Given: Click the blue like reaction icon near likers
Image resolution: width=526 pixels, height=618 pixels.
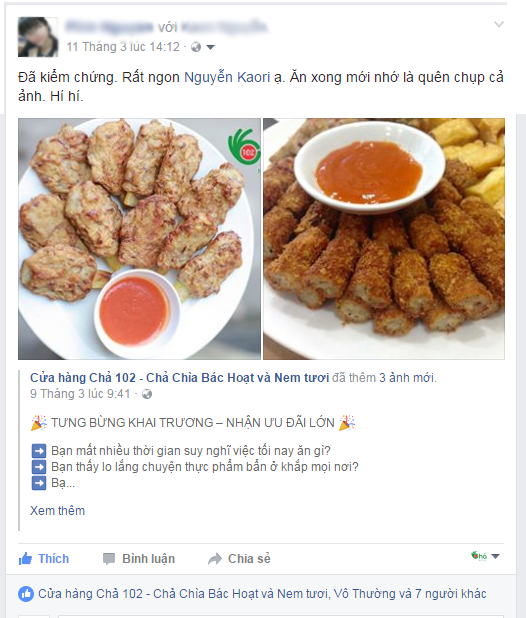Looking at the screenshot, I should 26,594.
